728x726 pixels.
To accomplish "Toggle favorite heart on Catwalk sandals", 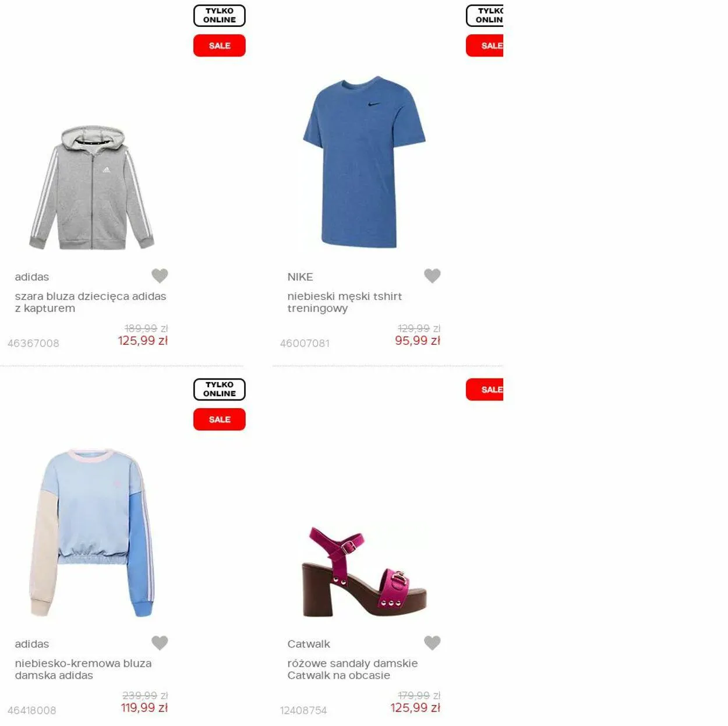I will pyautogui.click(x=432, y=643).
